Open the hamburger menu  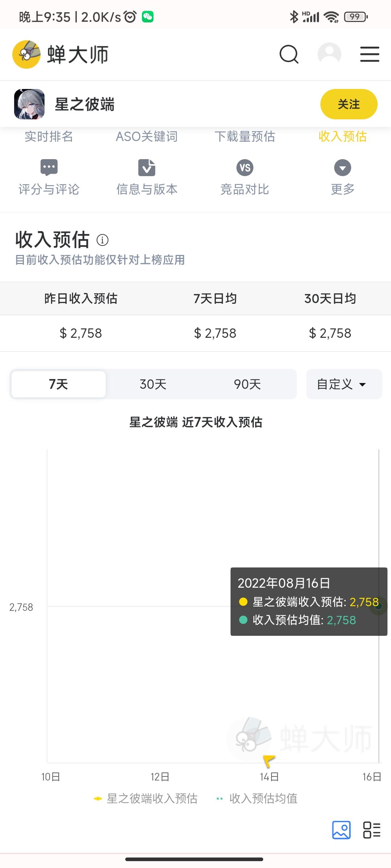(370, 54)
